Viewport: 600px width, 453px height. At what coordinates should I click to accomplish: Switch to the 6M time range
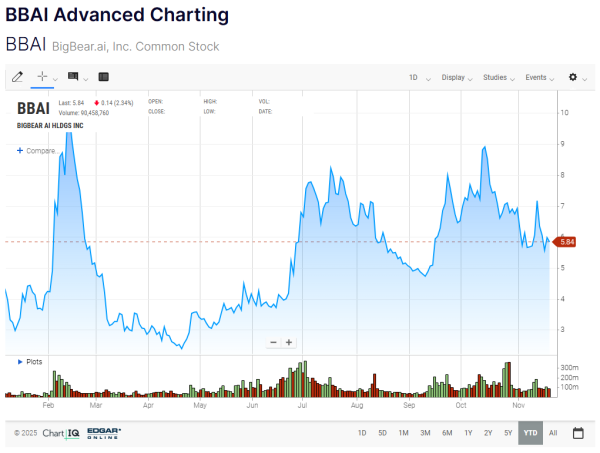pyautogui.click(x=447, y=433)
